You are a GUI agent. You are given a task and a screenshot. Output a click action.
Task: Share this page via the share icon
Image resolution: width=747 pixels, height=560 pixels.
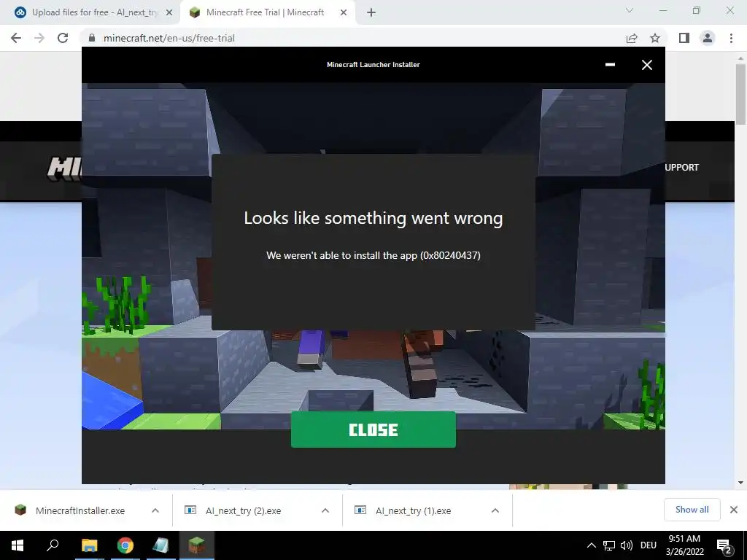pos(632,38)
